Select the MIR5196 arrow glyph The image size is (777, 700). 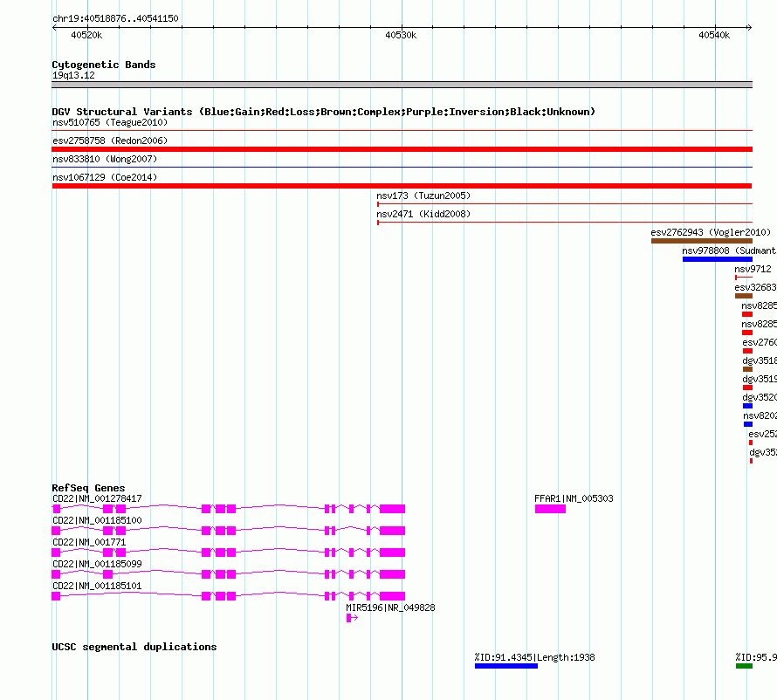(x=353, y=618)
